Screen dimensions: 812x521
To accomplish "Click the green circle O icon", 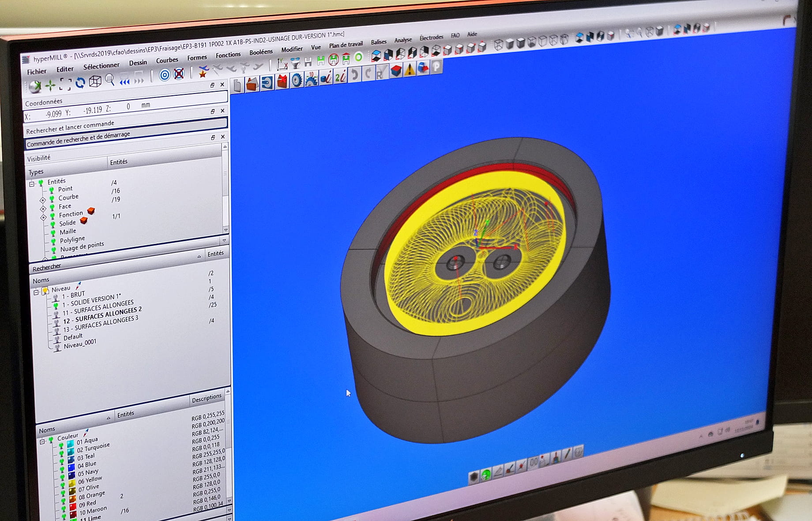I will [359, 57].
